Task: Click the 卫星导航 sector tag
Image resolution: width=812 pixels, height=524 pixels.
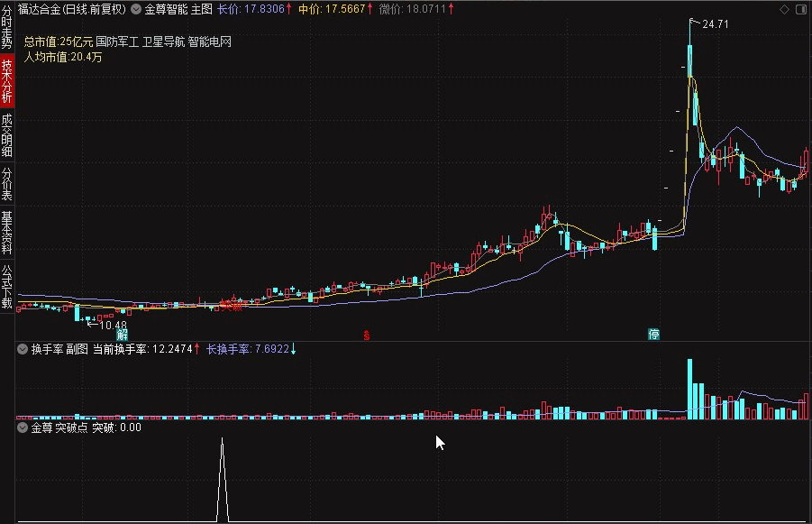Action: pyautogui.click(x=164, y=41)
